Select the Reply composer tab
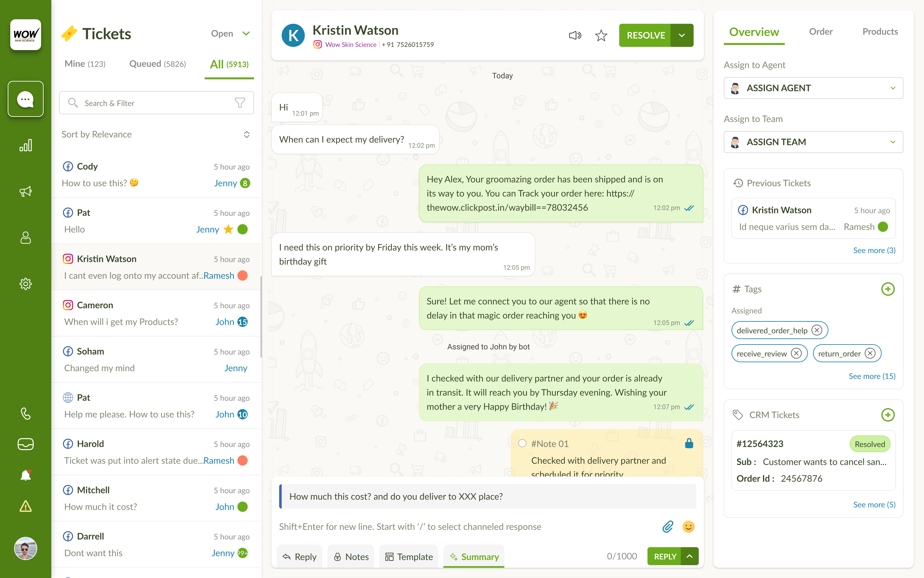This screenshot has height=578, width=924. pyautogui.click(x=299, y=557)
